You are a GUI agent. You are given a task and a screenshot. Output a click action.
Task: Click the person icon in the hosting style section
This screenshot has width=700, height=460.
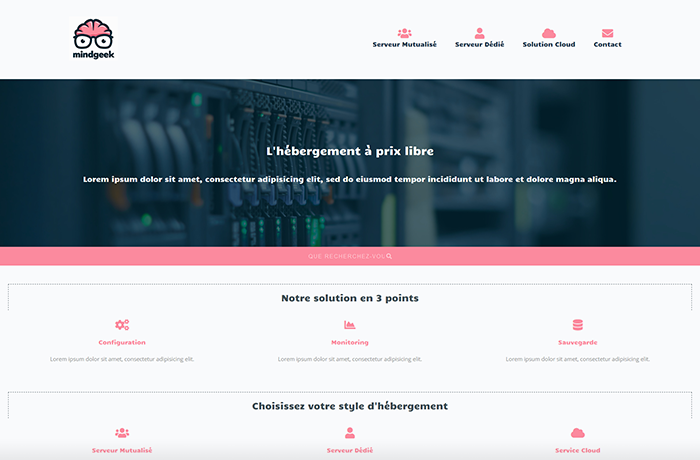coord(350,433)
